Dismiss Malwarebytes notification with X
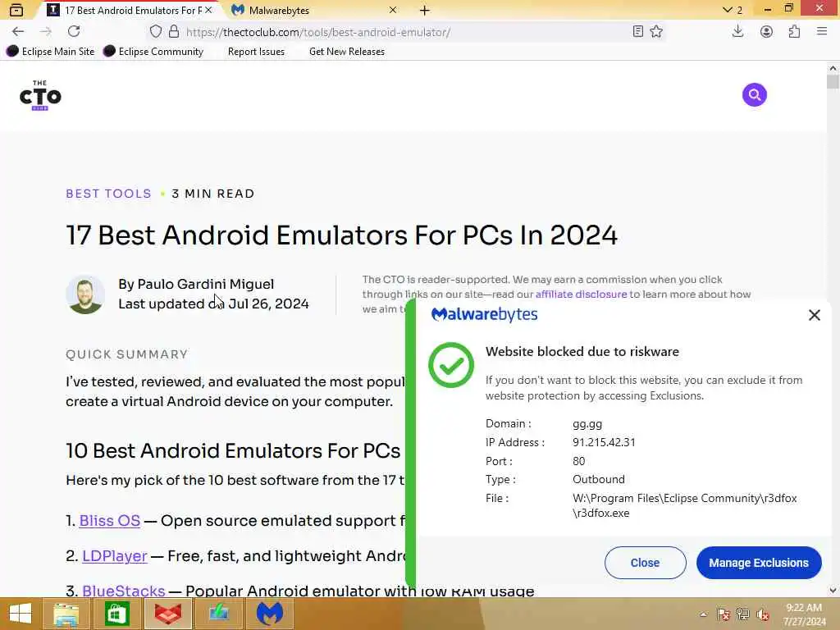Viewport: 840px width, 630px height. coord(815,315)
